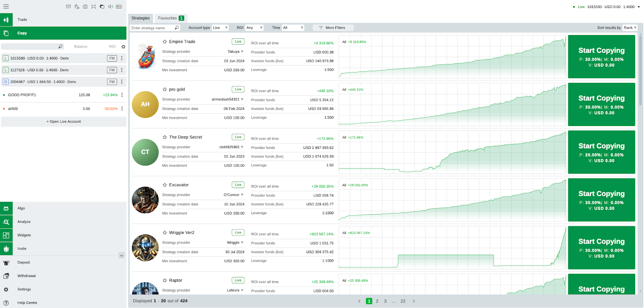Collapse sidebar section with chevron below Invite
Screen dimensions: 644x308
[122, 256]
